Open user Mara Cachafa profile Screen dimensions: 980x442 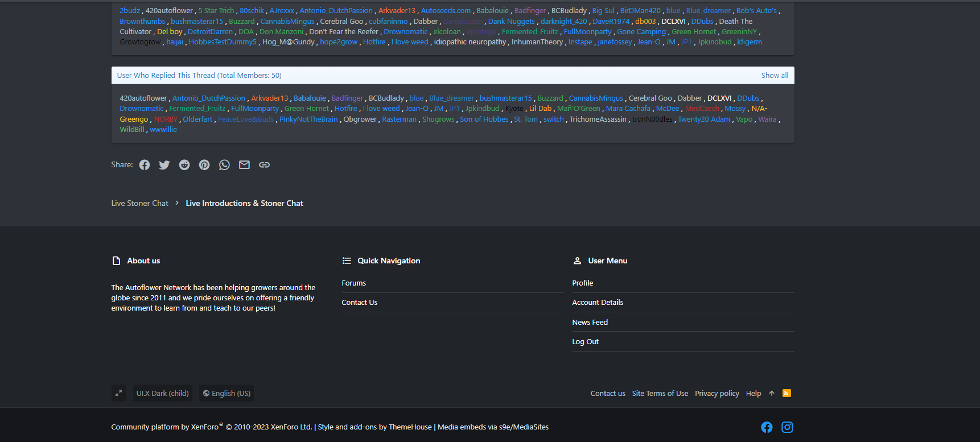click(x=628, y=108)
